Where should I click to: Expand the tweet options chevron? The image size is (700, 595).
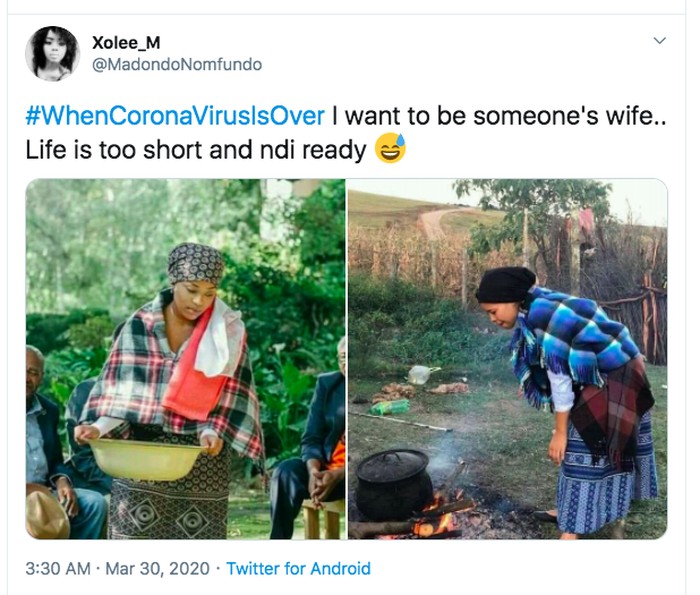(659, 41)
